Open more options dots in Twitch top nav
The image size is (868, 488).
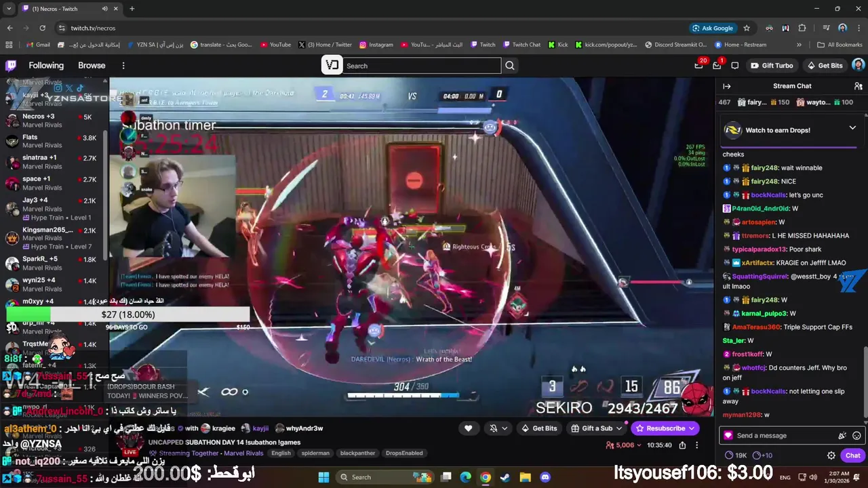(x=123, y=66)
